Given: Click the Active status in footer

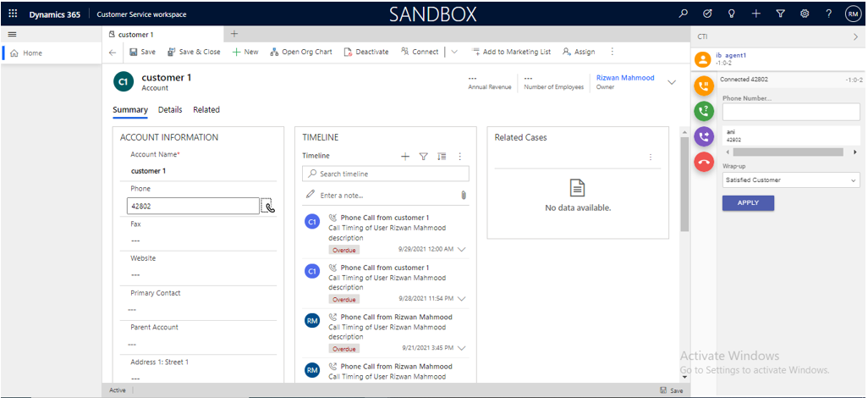Looking at the screenshot, I should click(x=118, y=390).
